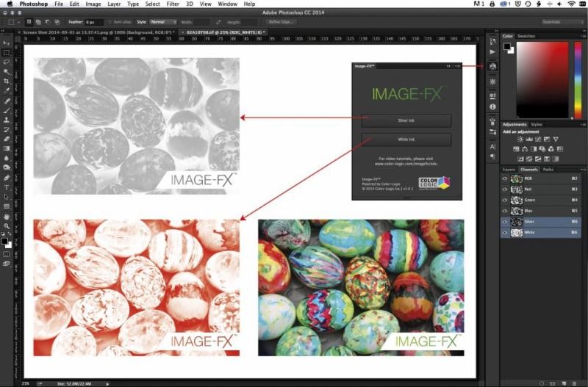
Task: Open the Color panel flyout menu
Action: pos(583,36)
